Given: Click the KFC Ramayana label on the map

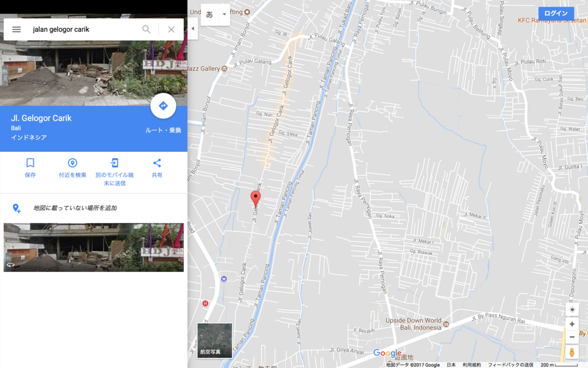Looking at the screenshot, I should coord(552,20).
